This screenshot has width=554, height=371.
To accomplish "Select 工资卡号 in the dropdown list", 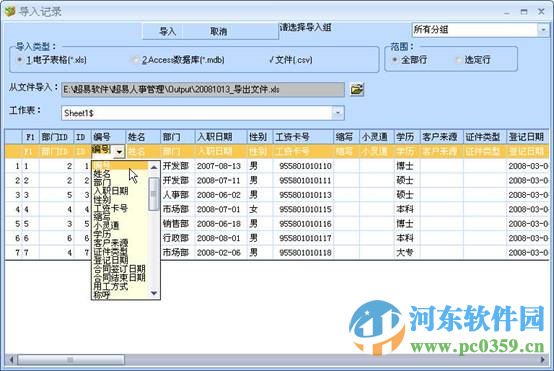I will click(111, 208).
